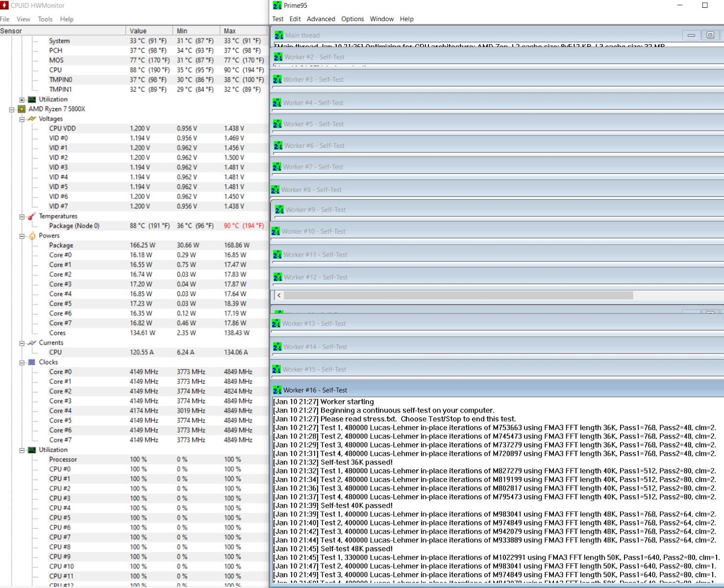Open the Window menu in Prime95
Screen dimensions: 724x588
pyautogui.click(x=382, y=19)
